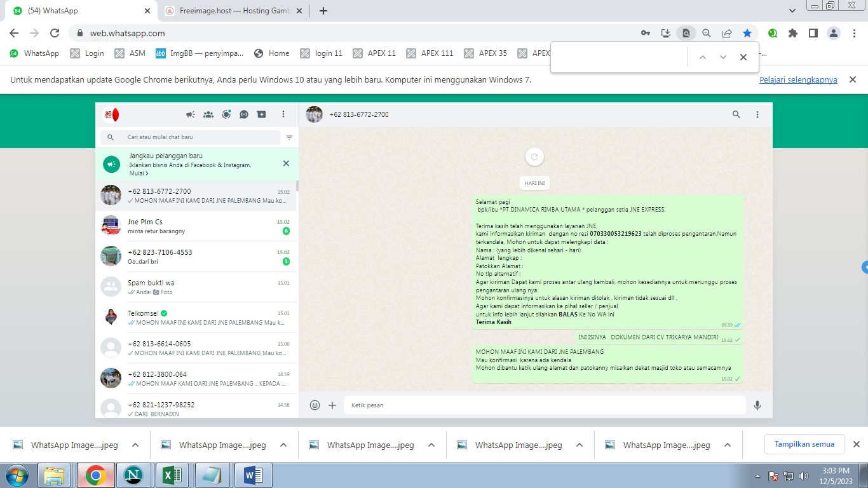The height and width of the screenshot is (488, 868).
Task: Open the sidebar three-dot menu
Action: [x=283, y=114]
